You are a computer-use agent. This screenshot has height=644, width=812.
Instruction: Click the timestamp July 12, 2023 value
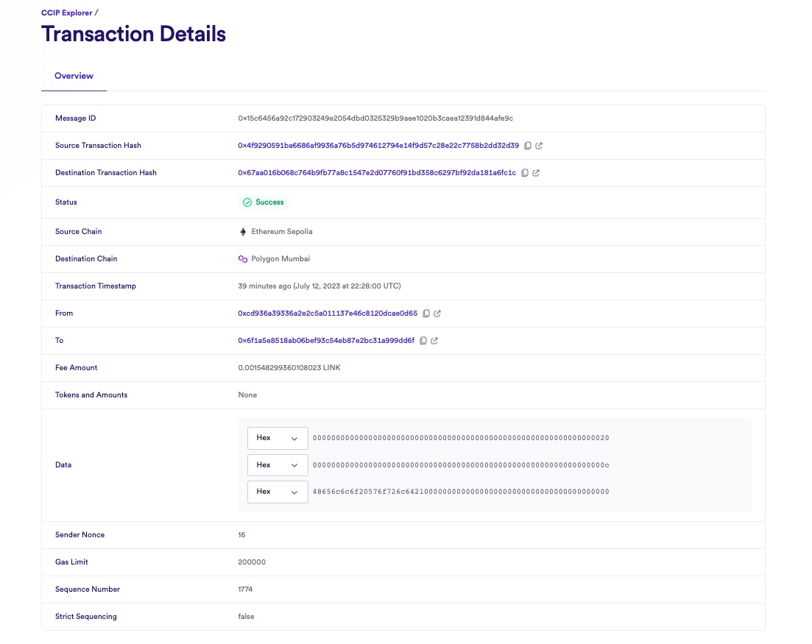tap(319, 286)
